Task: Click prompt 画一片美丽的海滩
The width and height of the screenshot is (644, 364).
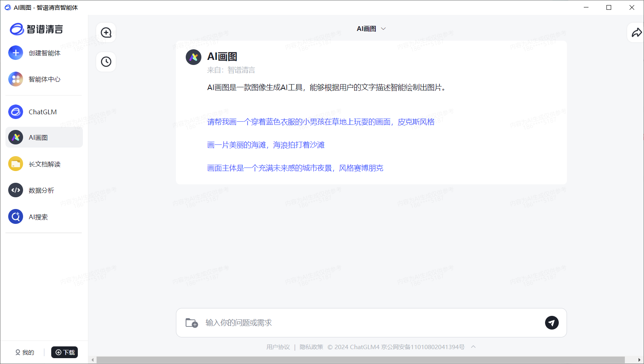Action: (x=266, y=145)
